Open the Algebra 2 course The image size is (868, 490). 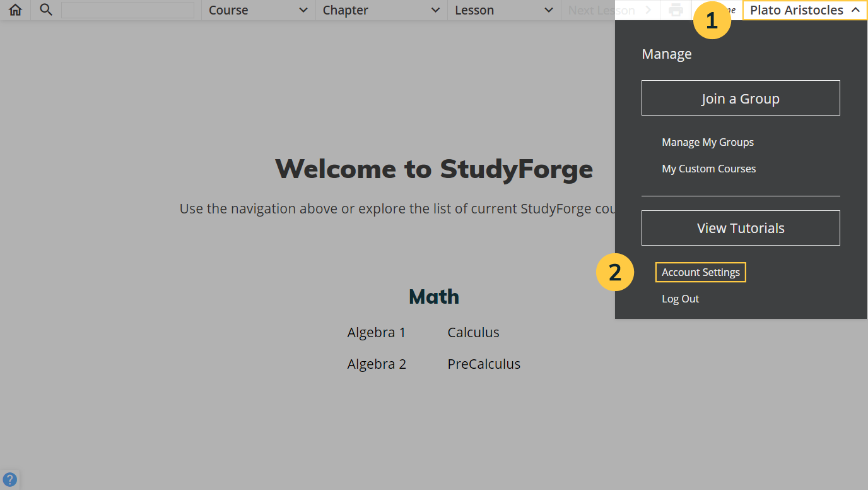point(377,364)
